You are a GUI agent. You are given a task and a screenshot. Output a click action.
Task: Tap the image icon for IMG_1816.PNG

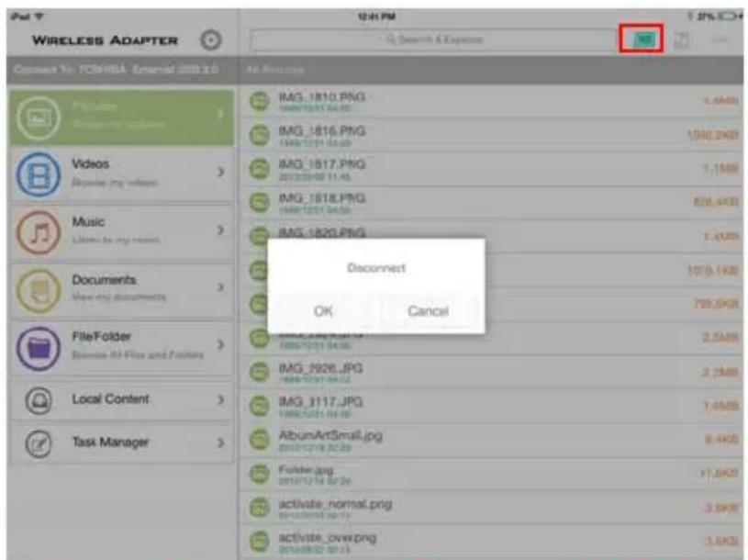pos(260,135)
